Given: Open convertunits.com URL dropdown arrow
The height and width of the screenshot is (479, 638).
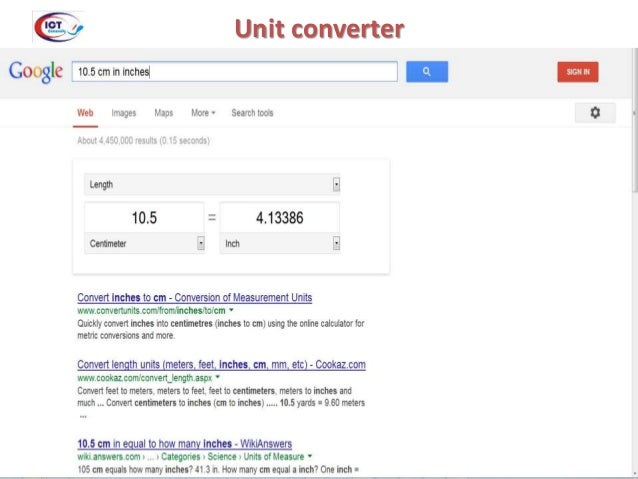Looking at the screenshot, I should 231,310.
